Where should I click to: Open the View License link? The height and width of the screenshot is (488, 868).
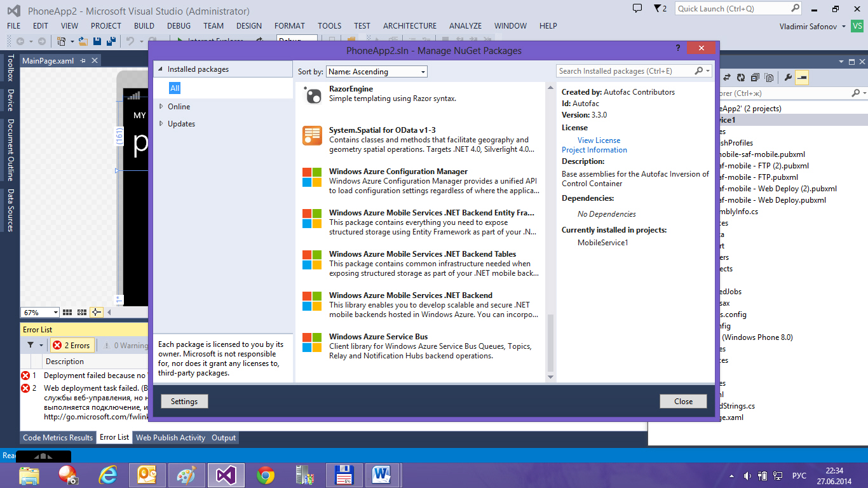[599, 140]
